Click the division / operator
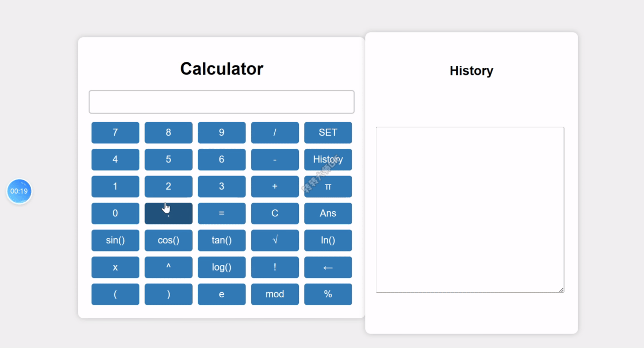The height and width of the screenshot is (348, 644). click(275, 132)
